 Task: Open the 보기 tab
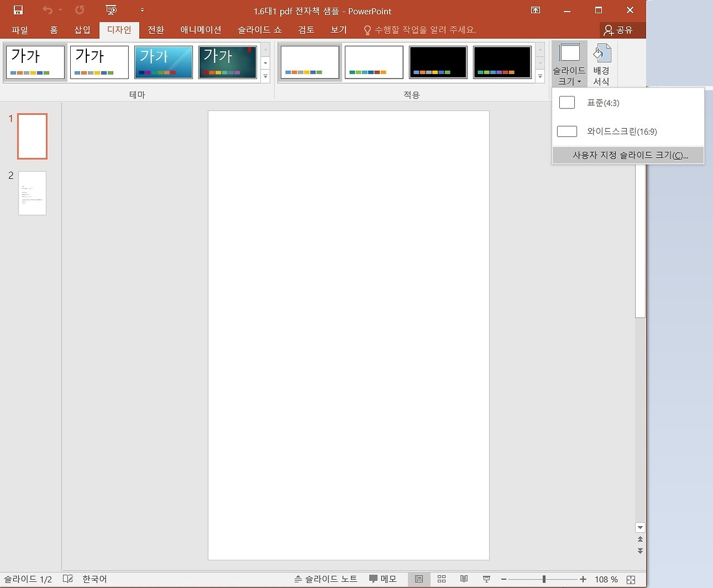click(x=338, y=30)
